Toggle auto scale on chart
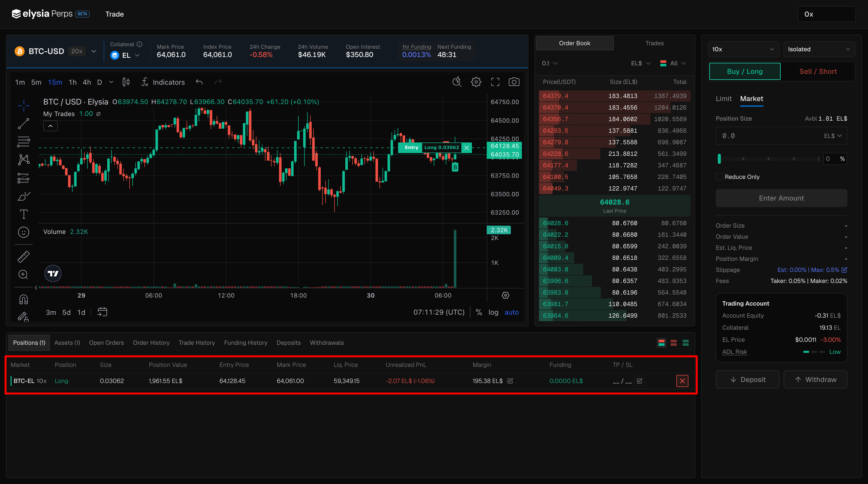Screen dimensions: 868x484 pos(512,312)
